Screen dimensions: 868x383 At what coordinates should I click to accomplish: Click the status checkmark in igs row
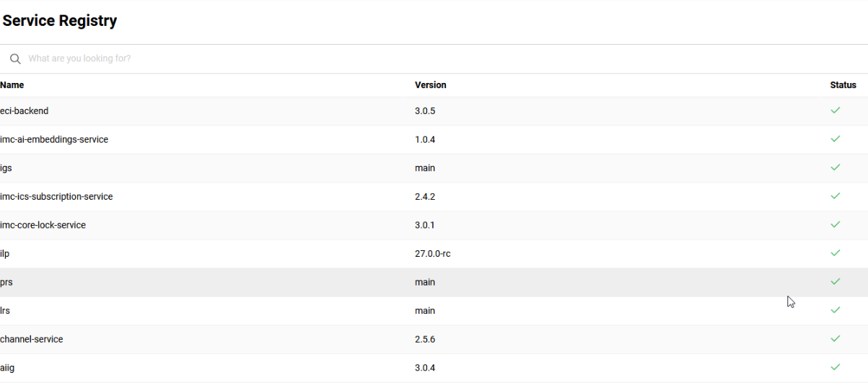[836, 167]
